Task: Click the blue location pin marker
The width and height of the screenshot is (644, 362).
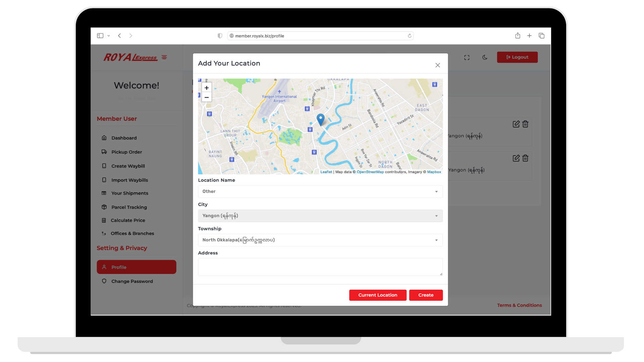Action: tap(321, 120)
